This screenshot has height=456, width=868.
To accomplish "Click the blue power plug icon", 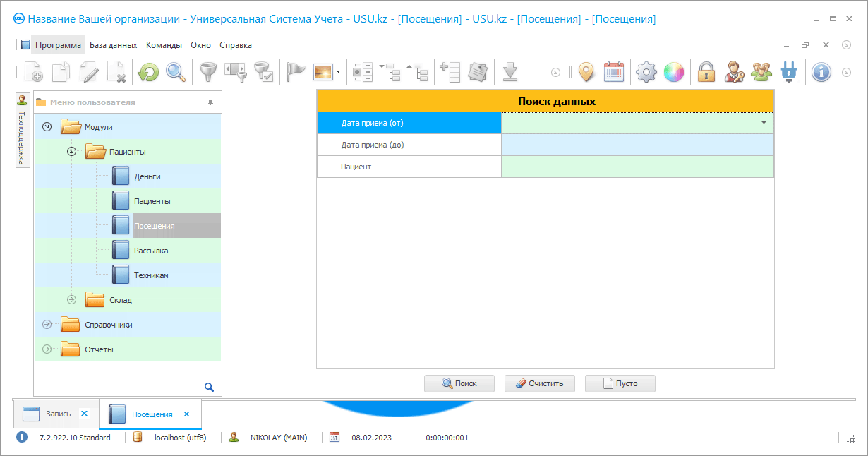I will pos(788,72).
